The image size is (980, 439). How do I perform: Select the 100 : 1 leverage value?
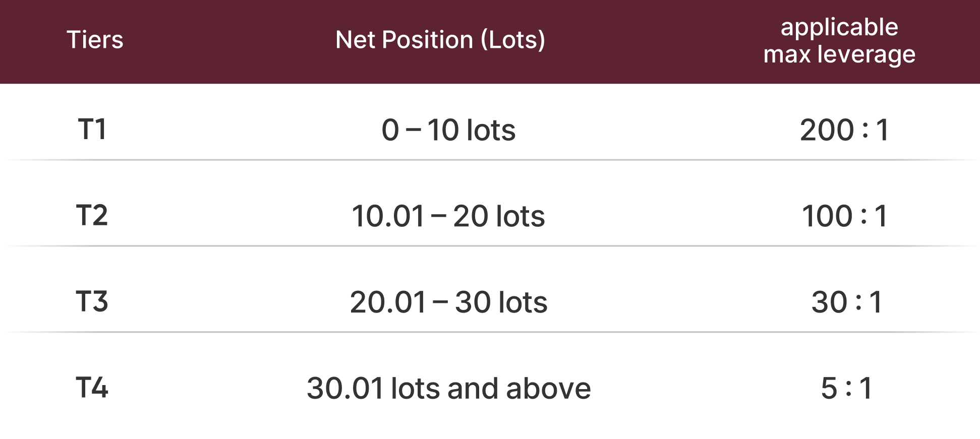point(844,216)
